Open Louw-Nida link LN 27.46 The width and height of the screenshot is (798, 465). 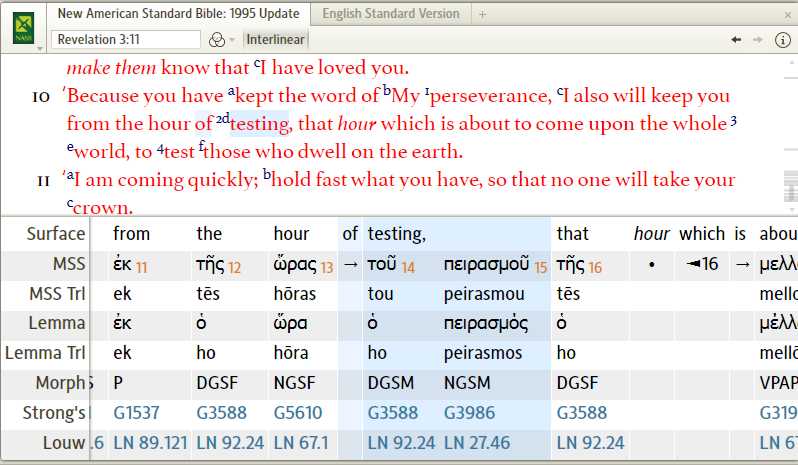[477, 443]
